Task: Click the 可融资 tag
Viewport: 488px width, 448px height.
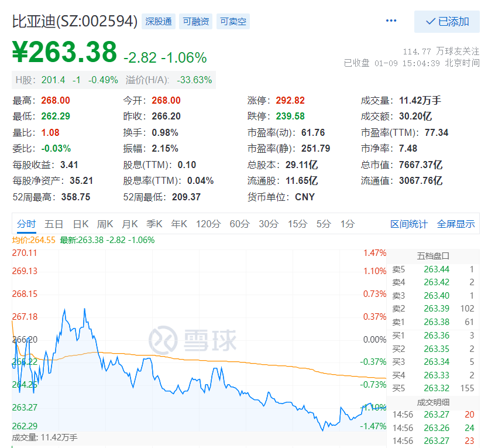Action: [x=196, y=22]
